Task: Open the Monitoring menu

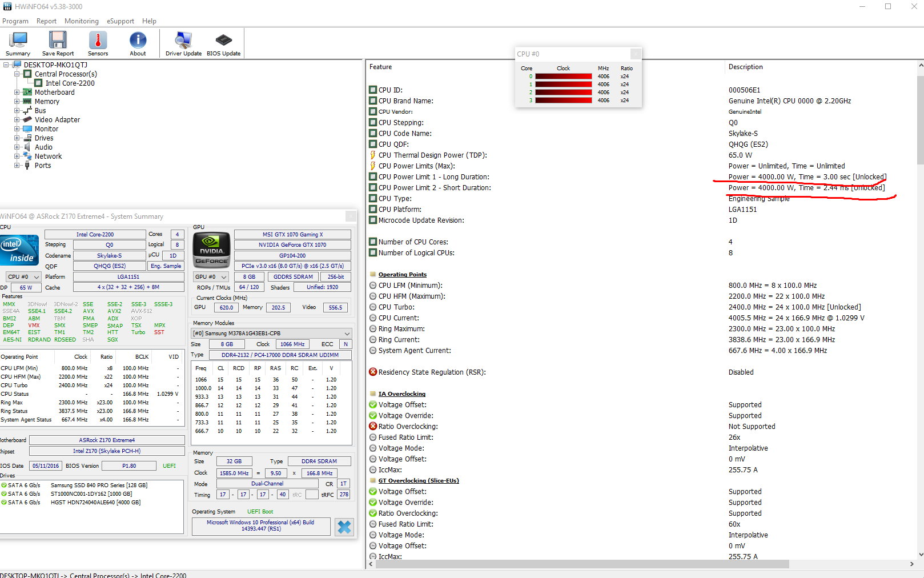Action: 82,21
